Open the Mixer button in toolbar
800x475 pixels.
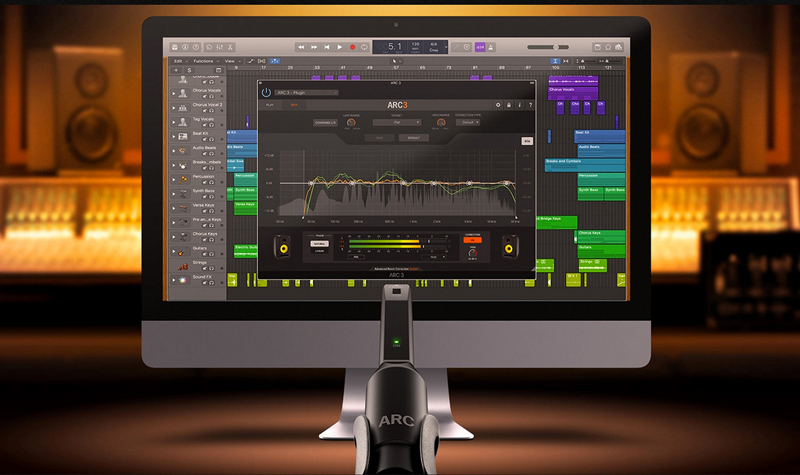click(x=219, y=47)
